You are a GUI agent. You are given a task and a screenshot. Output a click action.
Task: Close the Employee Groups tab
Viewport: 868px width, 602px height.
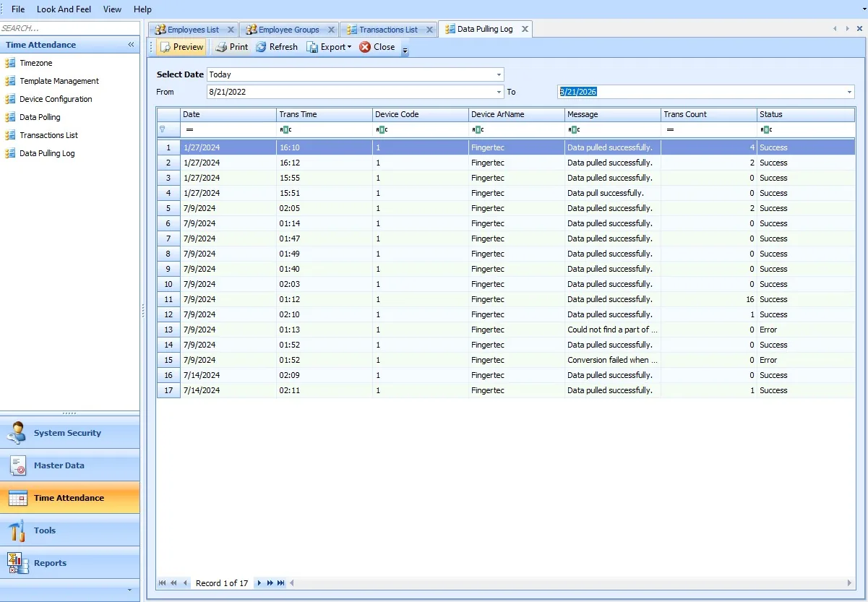pyautogui.click(x=331, y=30)
